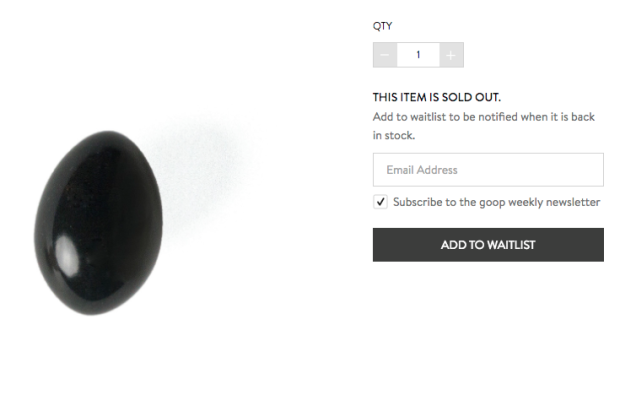
Task: Click the number 1 between minus and plus
Action: 418,55
